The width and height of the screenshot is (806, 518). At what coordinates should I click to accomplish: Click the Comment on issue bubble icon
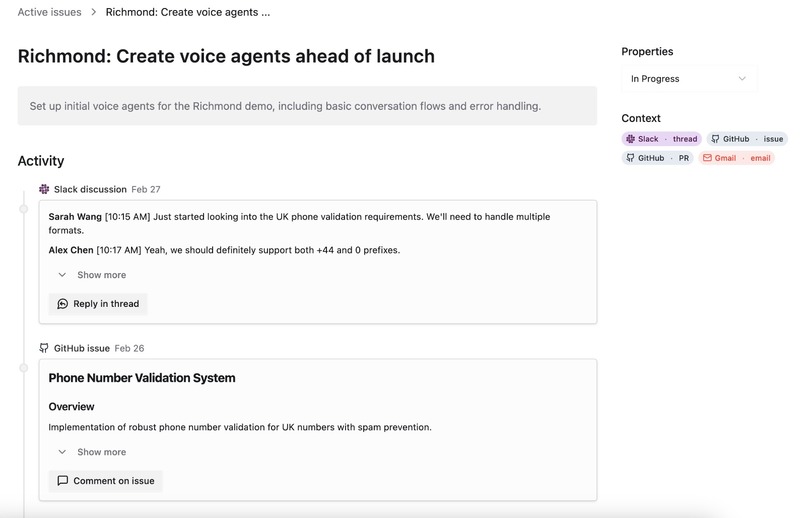coord(62,480)
